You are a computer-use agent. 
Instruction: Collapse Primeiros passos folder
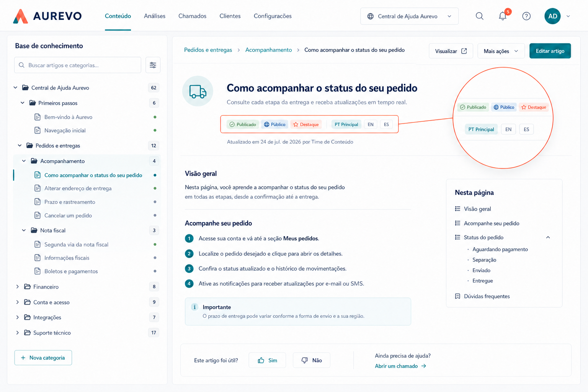22,103
